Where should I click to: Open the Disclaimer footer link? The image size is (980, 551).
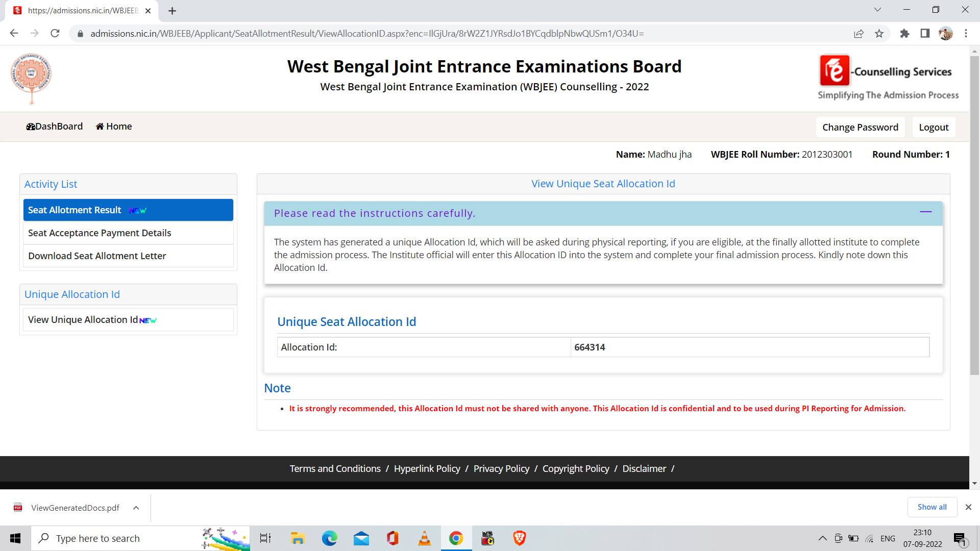point(644,469)
